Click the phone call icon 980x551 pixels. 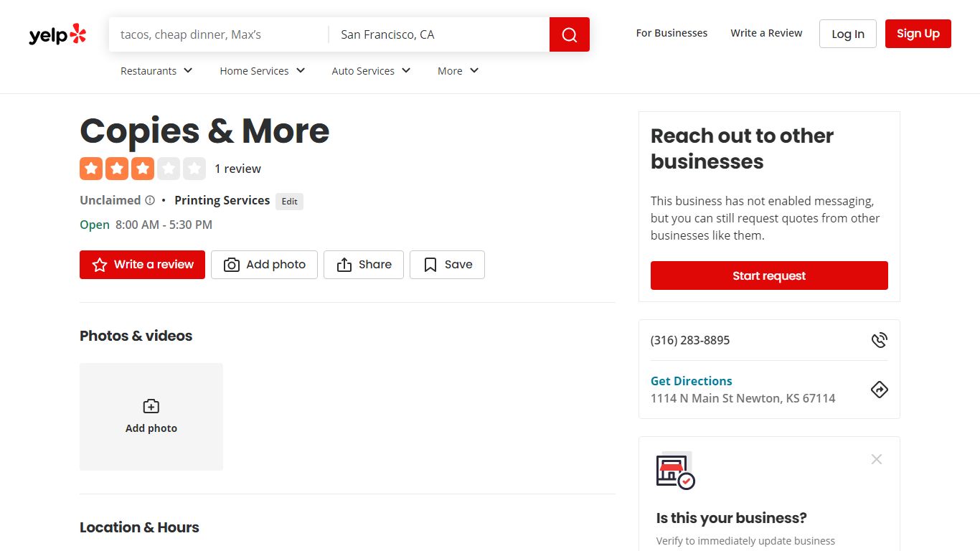[880, 340]
